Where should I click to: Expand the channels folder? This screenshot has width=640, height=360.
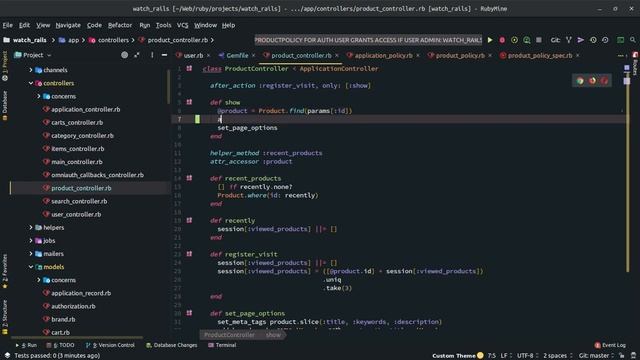click(x=31, y=70)
